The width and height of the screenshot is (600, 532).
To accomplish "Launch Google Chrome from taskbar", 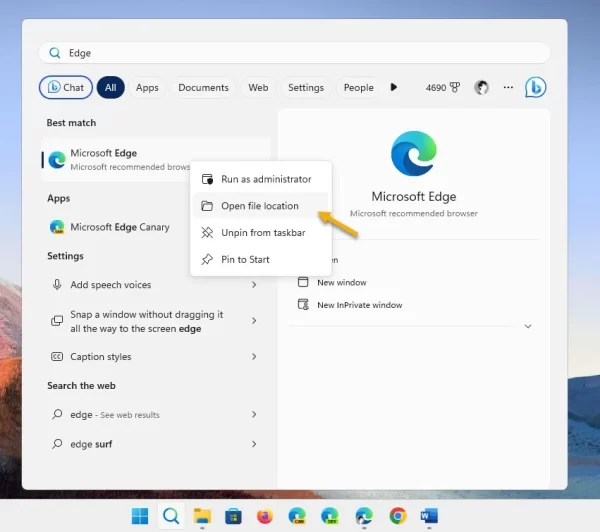I will coord(398,516).
